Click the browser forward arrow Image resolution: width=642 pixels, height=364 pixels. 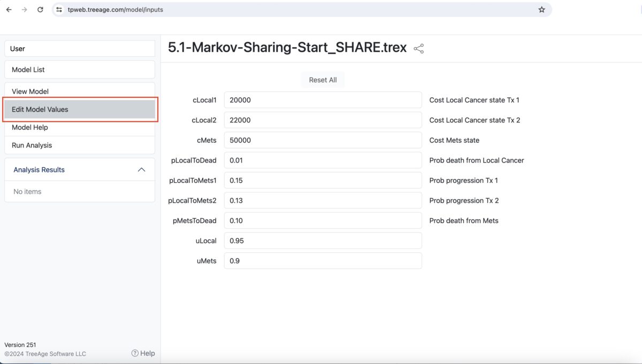point(24,9)
